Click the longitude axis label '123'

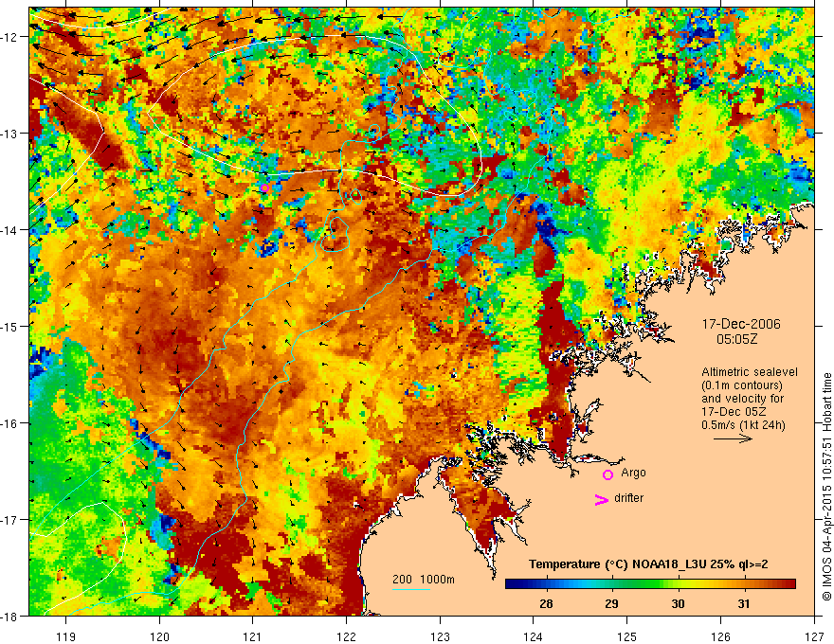pos(440,636)
